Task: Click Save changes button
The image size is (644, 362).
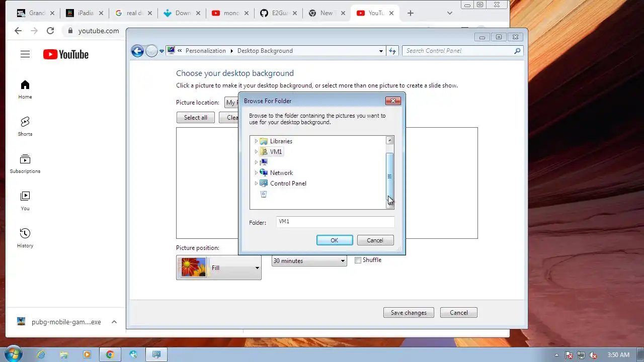Action: pos(409,313)
